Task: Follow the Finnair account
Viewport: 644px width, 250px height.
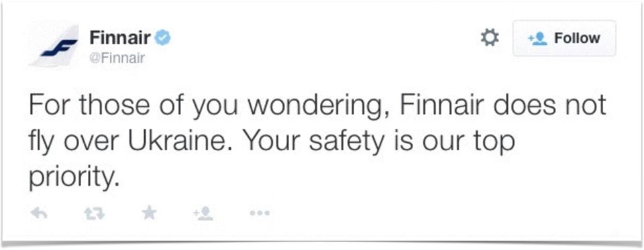Action: [564, 38]
